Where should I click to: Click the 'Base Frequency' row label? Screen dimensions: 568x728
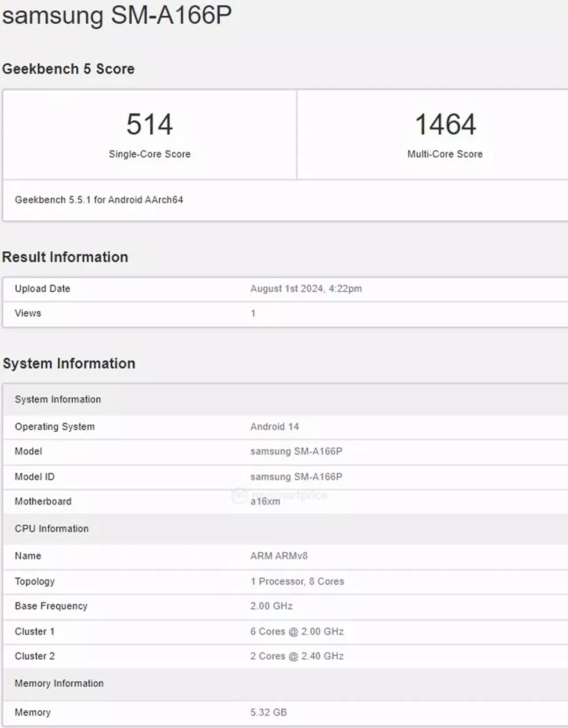pyautogui.click(x=51, y=606)
